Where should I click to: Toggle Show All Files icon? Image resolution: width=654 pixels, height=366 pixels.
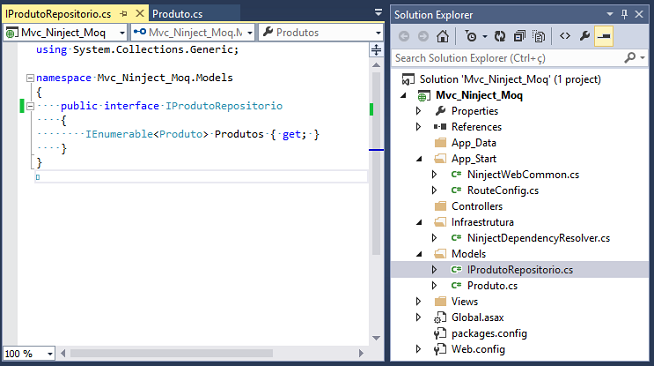click(x=538, y=37)
